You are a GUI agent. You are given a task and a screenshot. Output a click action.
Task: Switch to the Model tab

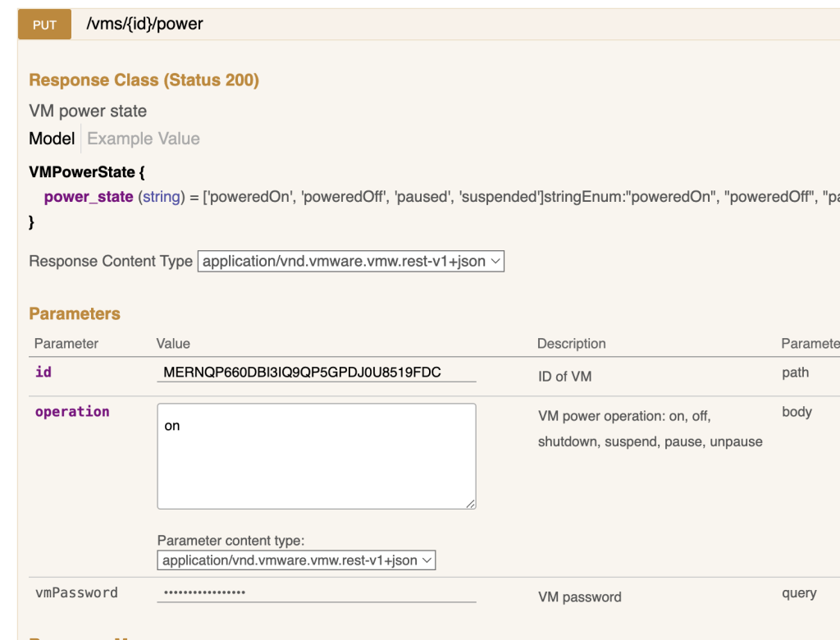(52, 139)
